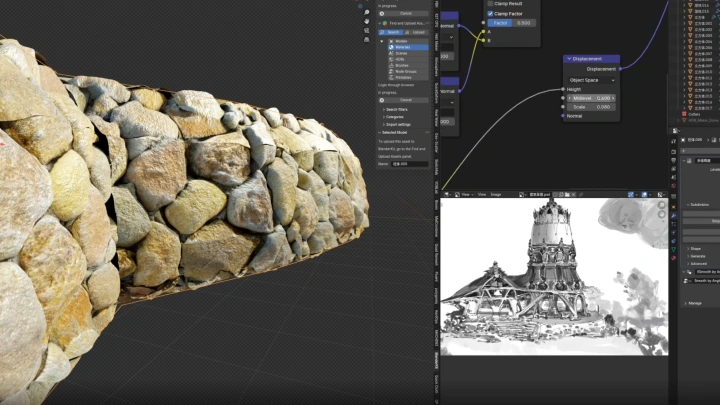Switch to the Upload tab
The width and height of the screenshot is (720, 405).
tap(419, 32)
